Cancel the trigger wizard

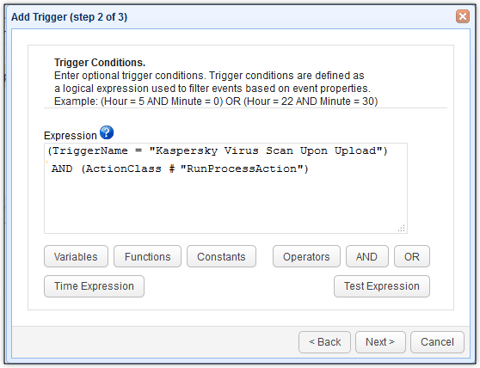[x=437, y=342]
